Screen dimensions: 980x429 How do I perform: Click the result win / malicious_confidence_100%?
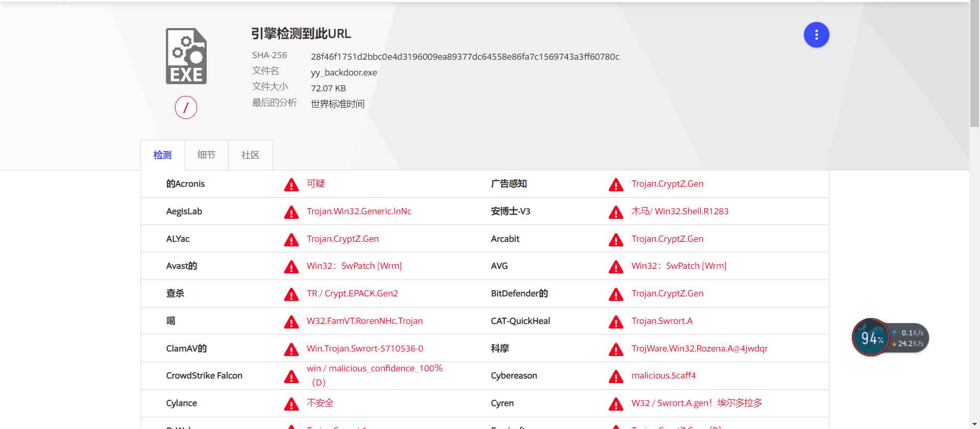tap(375, 368)
